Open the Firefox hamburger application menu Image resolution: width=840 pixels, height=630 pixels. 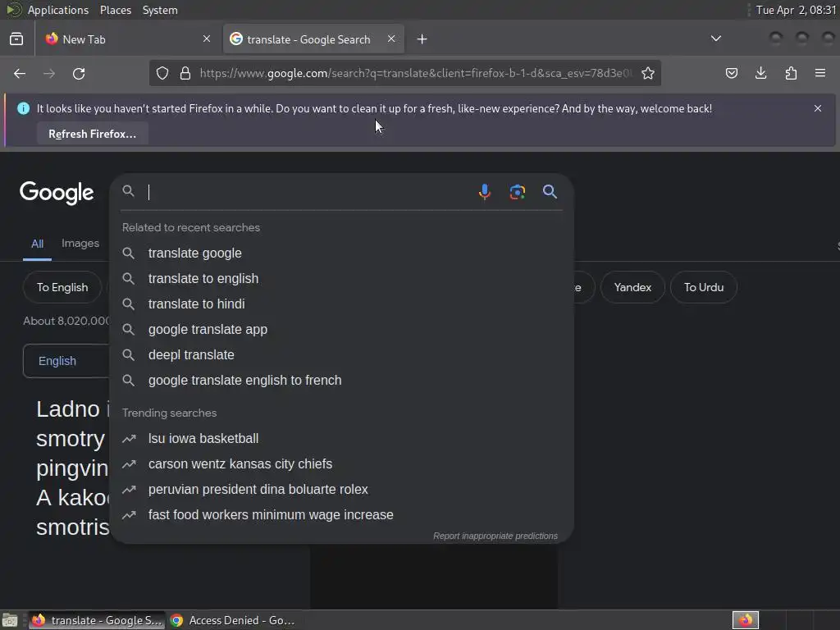coord(820,73)
